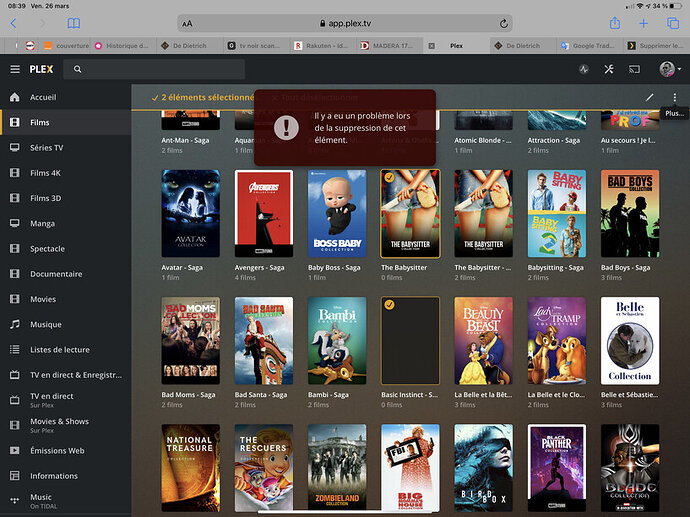Open the Documentaire library

click(66, 274)
